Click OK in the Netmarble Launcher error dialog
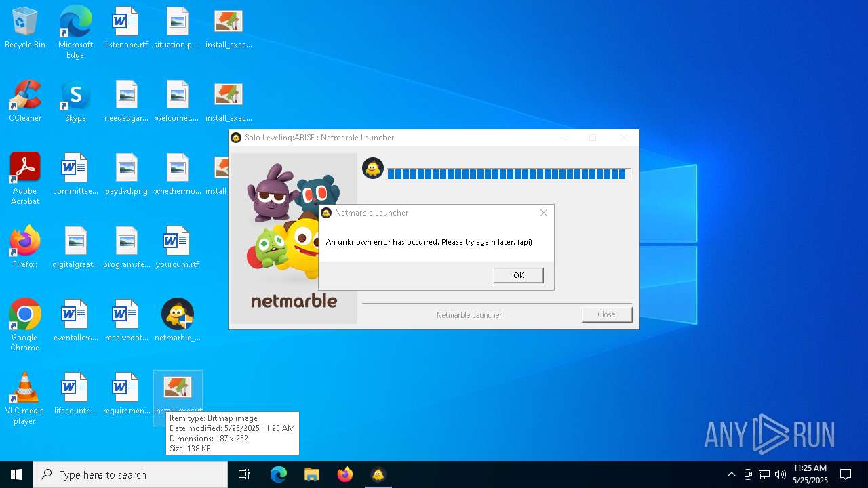The image size is (868, 488). click(x=518, y=275)
